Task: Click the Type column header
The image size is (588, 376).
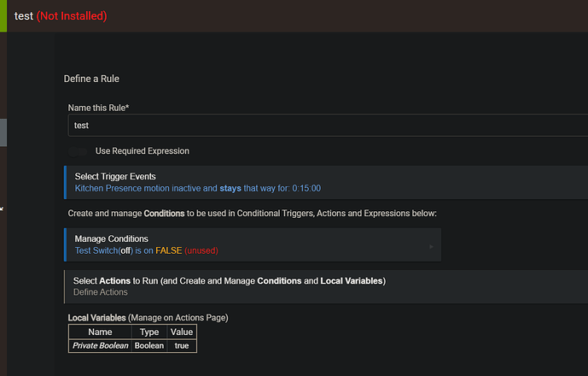Action: point(149,332)
